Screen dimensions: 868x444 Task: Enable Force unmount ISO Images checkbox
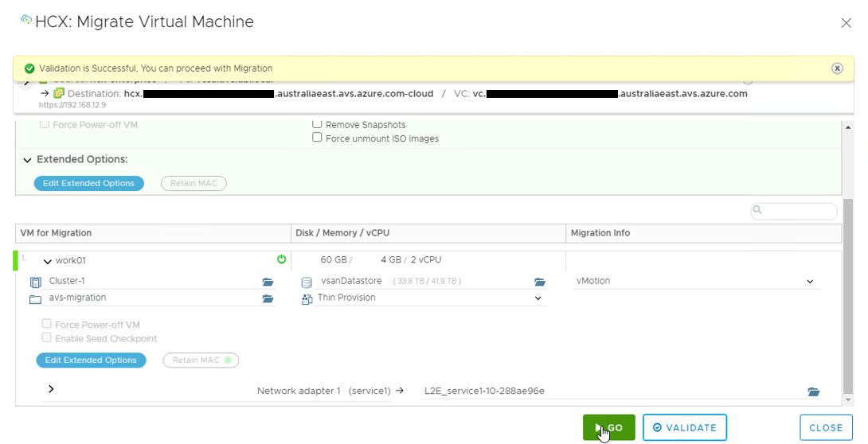tap(317, 137)
